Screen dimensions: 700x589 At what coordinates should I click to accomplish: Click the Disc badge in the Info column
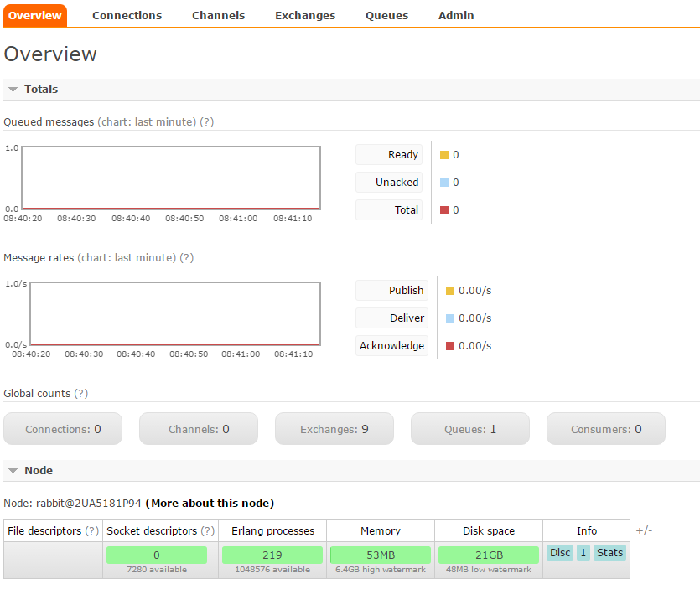560,552
